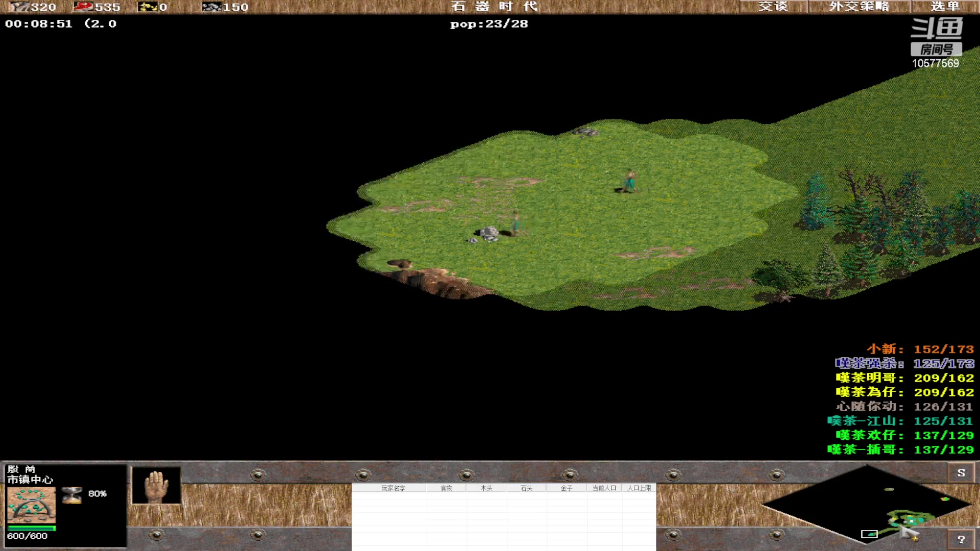Click the 玩家名字 table column header

[x=393, y=488]
